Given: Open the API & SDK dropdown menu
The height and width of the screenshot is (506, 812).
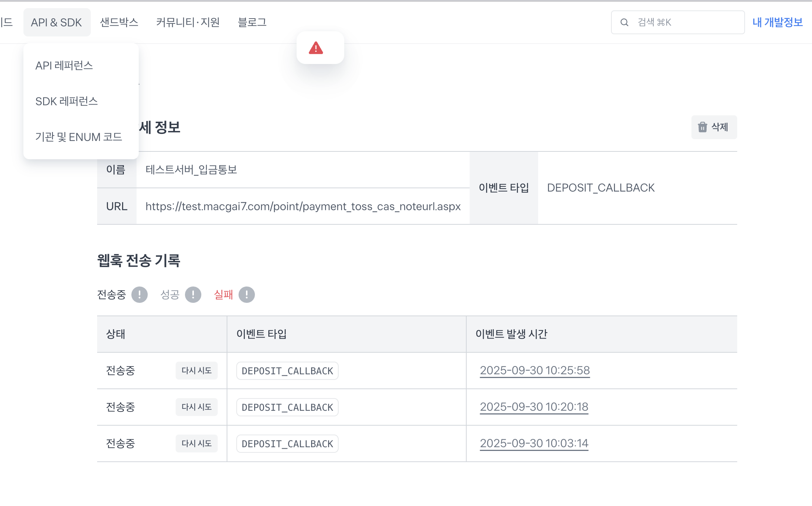Looking at the screenshot, I should pos(57,22).
